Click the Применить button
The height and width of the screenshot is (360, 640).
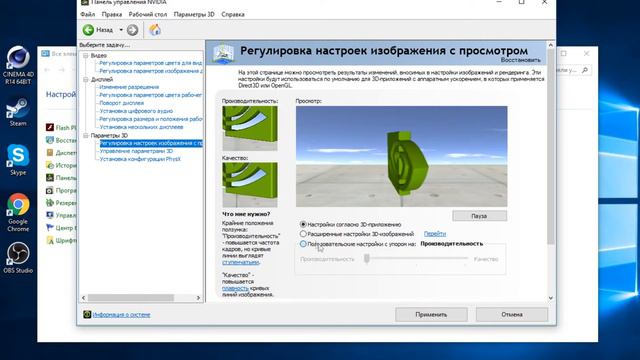click(x=431, y=314)
